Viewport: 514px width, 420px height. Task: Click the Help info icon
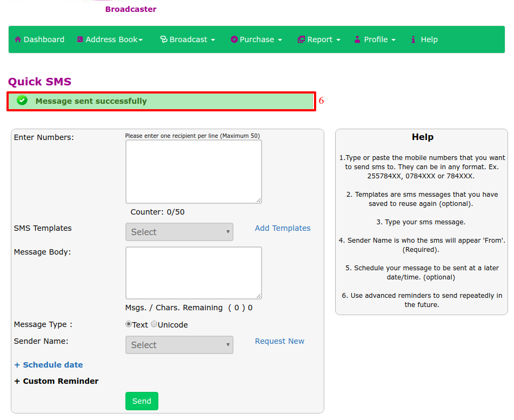point(413,39)
